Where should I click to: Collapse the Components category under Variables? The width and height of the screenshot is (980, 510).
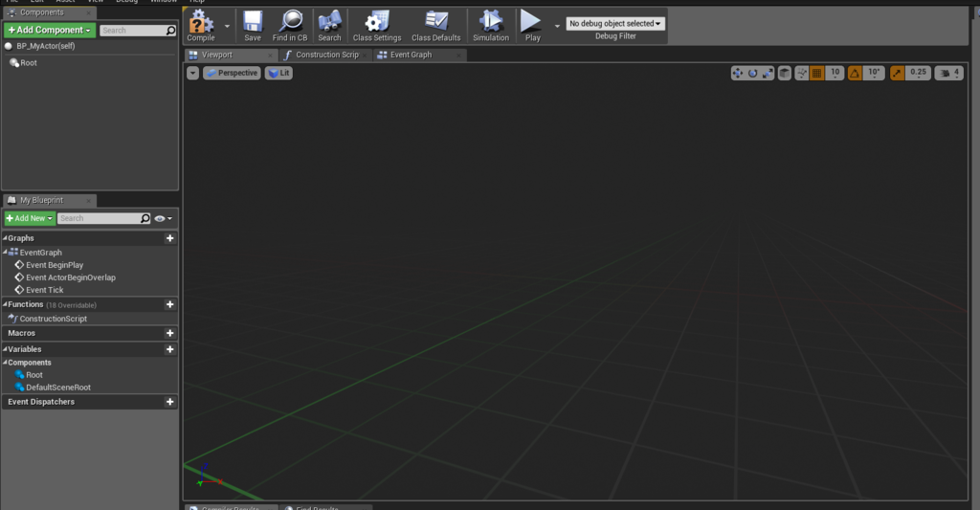[5, 362]
